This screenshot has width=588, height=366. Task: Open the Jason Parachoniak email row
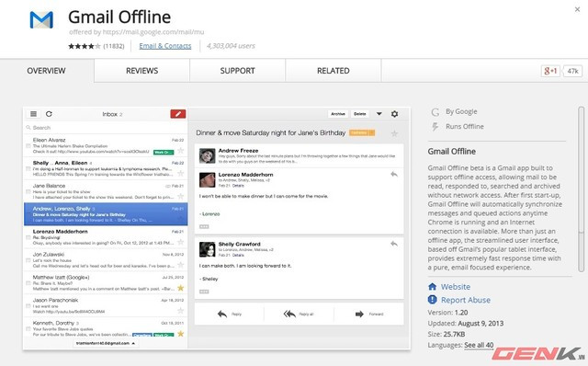coord(106,305)
